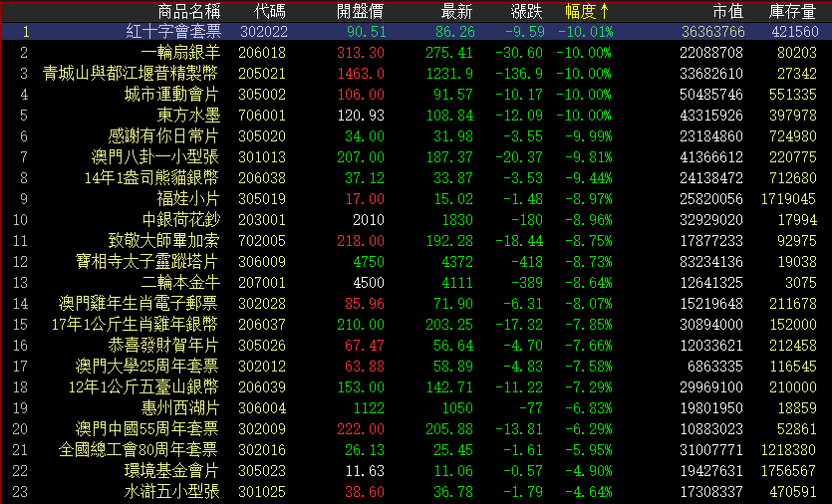Click latest price 86.26

455,32
